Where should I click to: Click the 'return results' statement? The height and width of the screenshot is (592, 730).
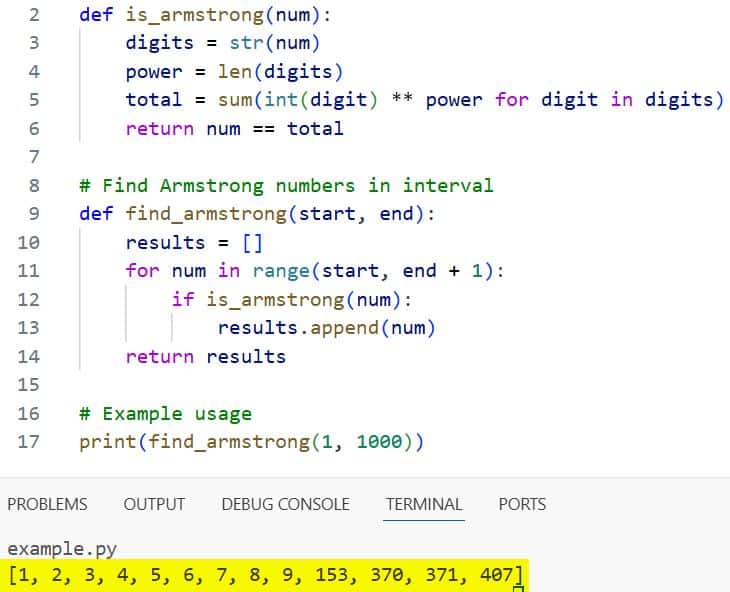click(205, 356)
